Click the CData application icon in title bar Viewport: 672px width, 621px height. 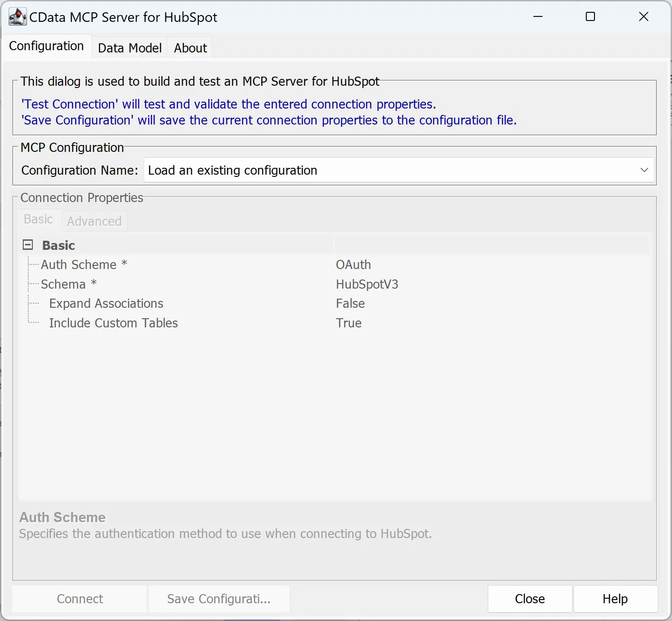click(17, 16)
